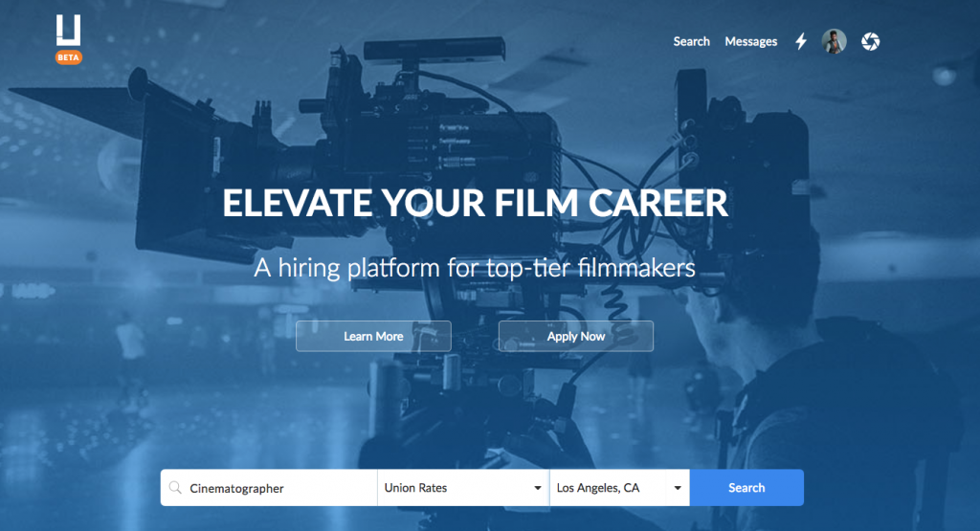Open the Union Rates dropdown
This screenshot has width=980, height=531.
(462, 488)
